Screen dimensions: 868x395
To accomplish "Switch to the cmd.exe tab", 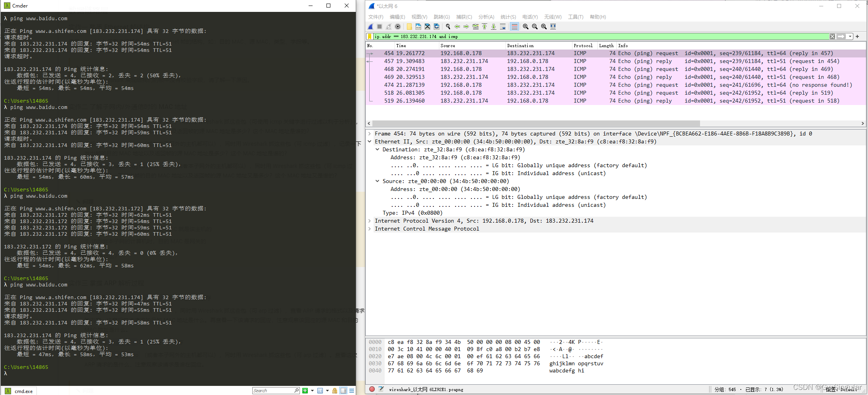I will pos(20,391).
